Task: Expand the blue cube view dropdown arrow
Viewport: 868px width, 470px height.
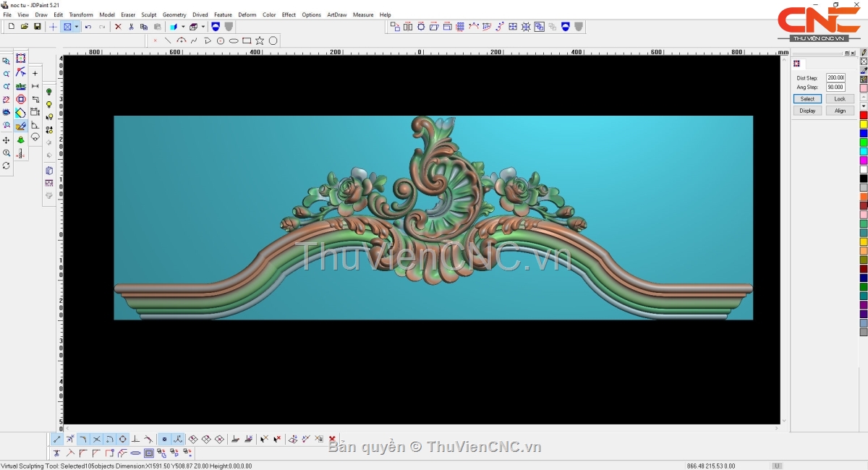Action: tap(183, 27)
